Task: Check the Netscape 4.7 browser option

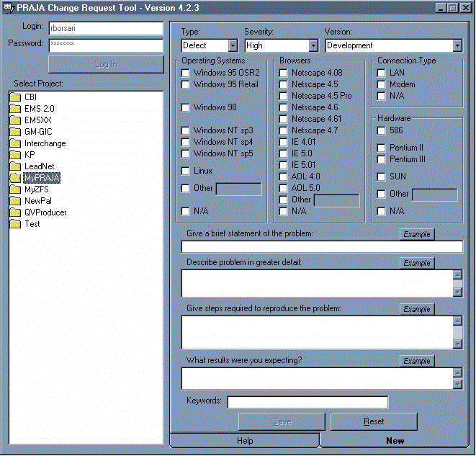Action: click(x=284, y=130)
